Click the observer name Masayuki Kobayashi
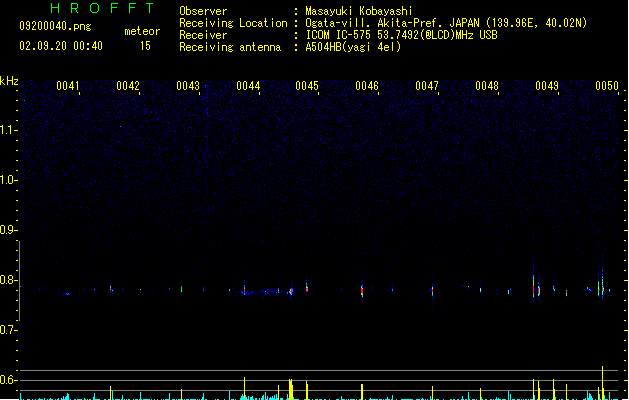This screenshot has height=400, width=629. coord(359,11)
